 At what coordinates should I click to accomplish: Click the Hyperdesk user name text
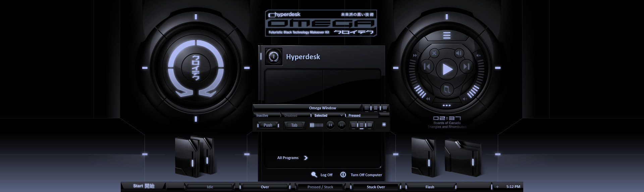[303, 57]
